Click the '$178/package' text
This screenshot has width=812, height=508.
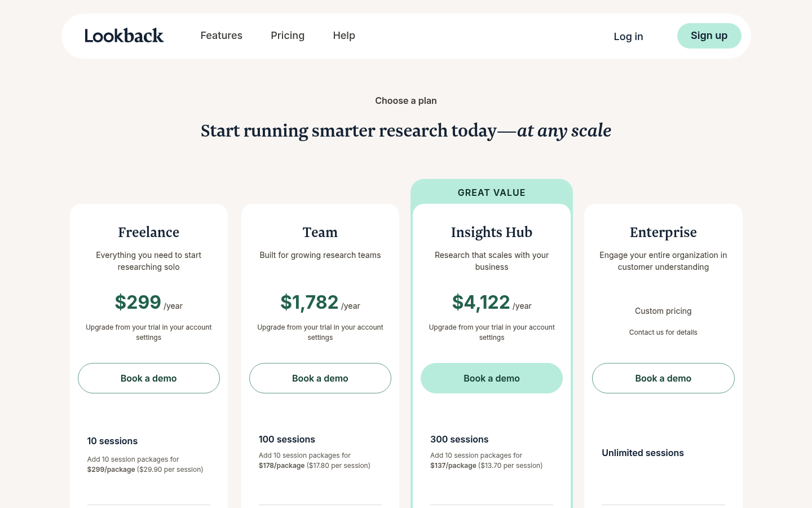tap(281, 466)
